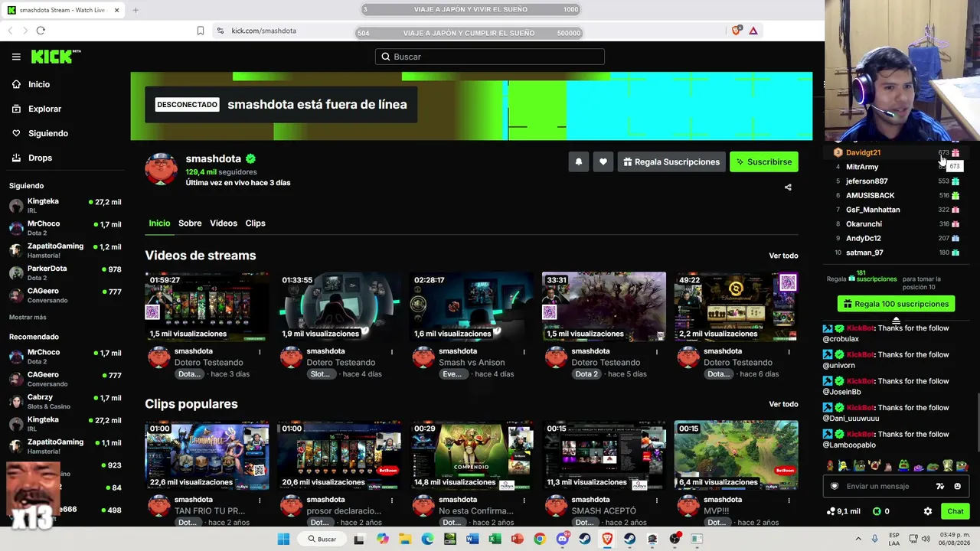980x551 pixels.
Task: Open Brave Shields icon
Action: point(737,31)
